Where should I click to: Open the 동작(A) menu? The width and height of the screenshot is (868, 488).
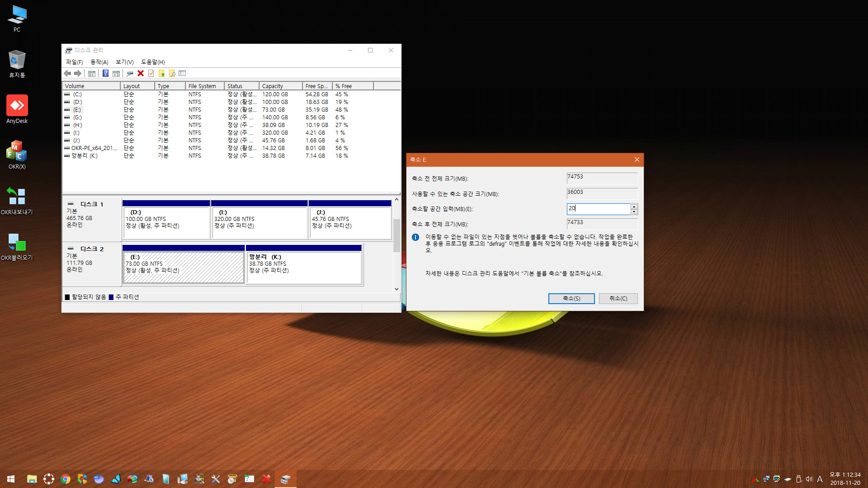pos(99,62)
